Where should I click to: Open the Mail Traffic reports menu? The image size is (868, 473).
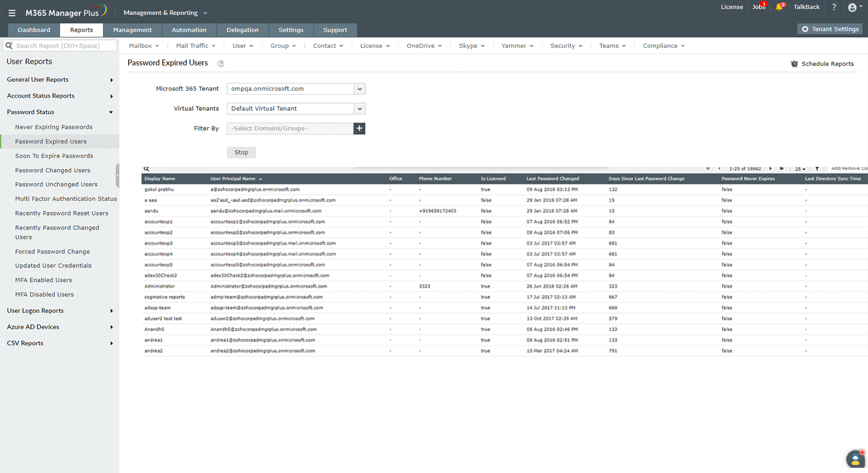pyautogui.click(x=195, y=46)
